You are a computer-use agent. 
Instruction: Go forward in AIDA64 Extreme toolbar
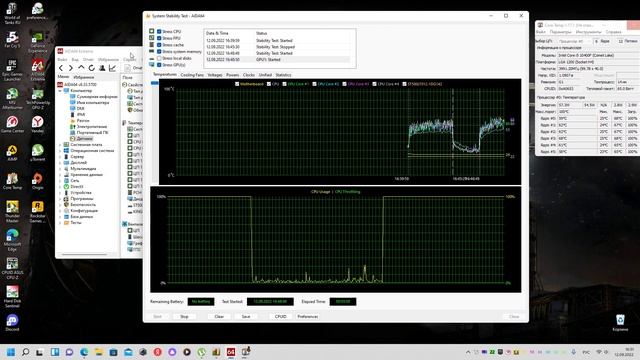click(x=71, y=68)
